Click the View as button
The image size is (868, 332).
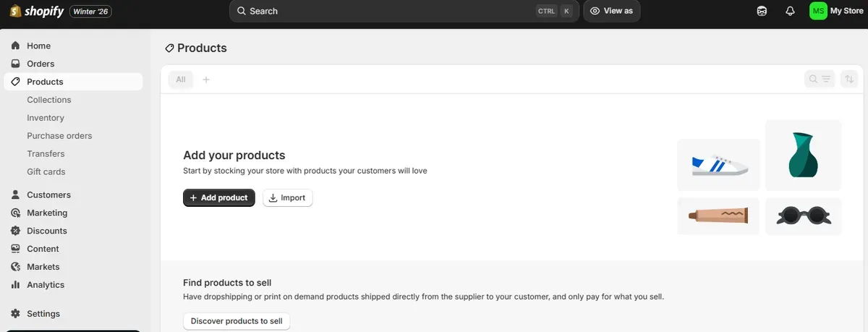(x=611, y=11)
